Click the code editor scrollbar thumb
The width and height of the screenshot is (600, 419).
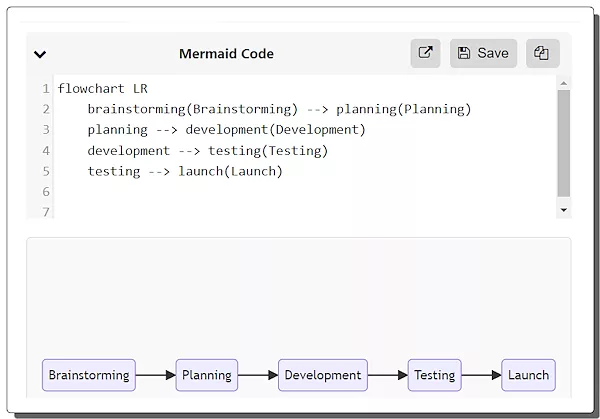coord(563,140)
